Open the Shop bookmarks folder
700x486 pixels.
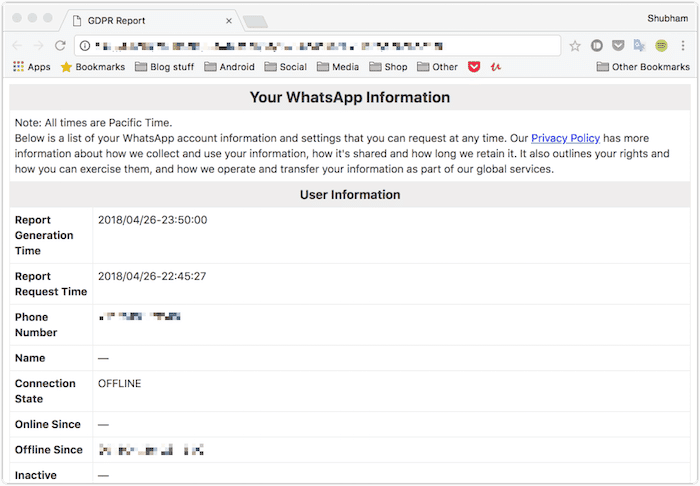(388, 67)
